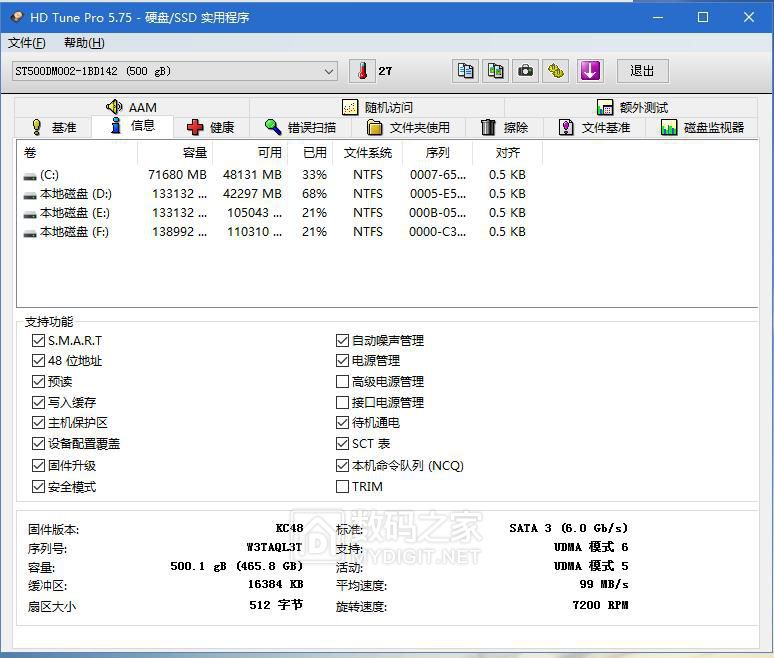The image size is (774, 658).
Task: Switch to the 错误扫描 tab
Action: click(x=300, y=127)
